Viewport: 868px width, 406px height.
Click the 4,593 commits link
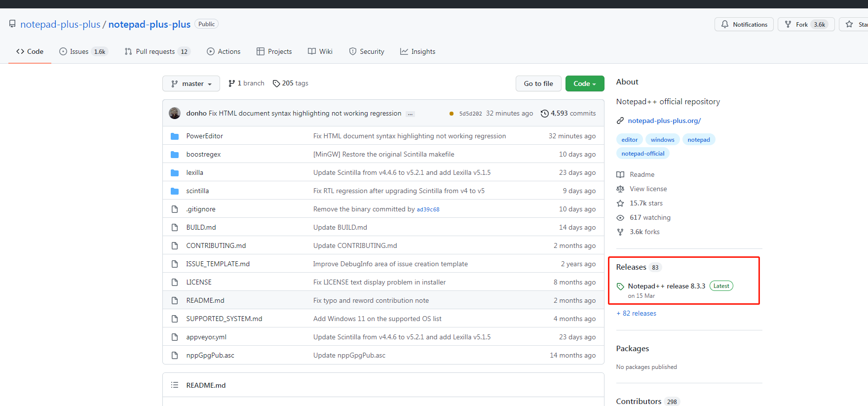pos(568,113)
